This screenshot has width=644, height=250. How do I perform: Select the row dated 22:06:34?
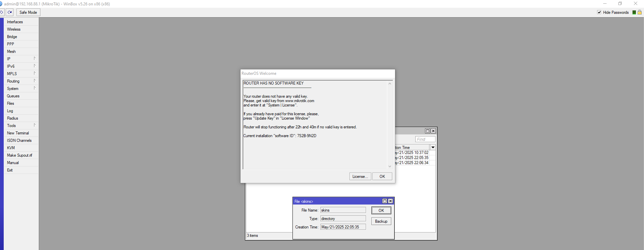[415, 163]
